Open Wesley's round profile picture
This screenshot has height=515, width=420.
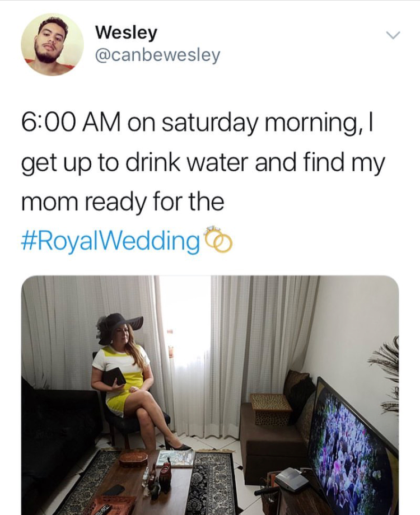pyautogui.click(x=53, y=44)
